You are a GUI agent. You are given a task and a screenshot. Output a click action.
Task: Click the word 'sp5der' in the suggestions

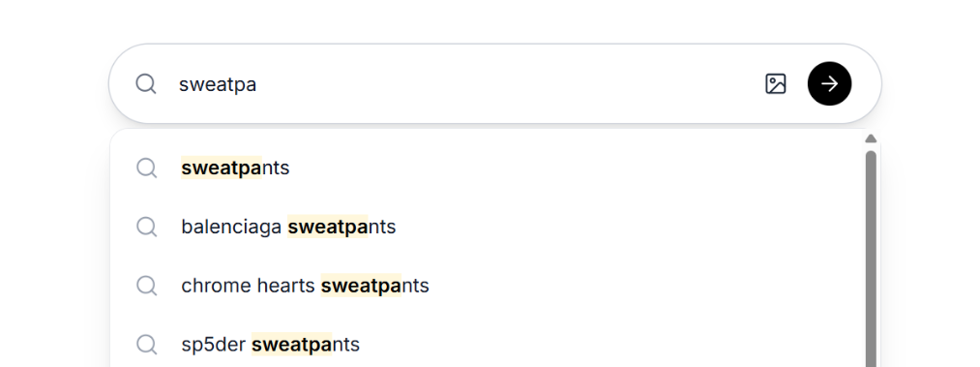213,344
